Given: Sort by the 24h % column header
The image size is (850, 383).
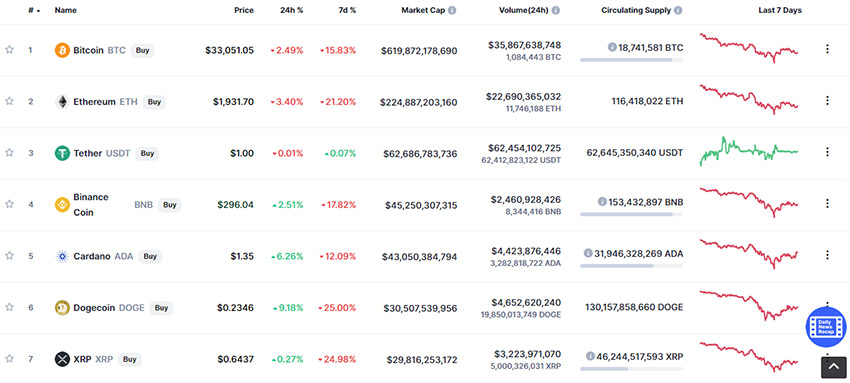Looking at the screenshot, I should (x=293, y=10).
